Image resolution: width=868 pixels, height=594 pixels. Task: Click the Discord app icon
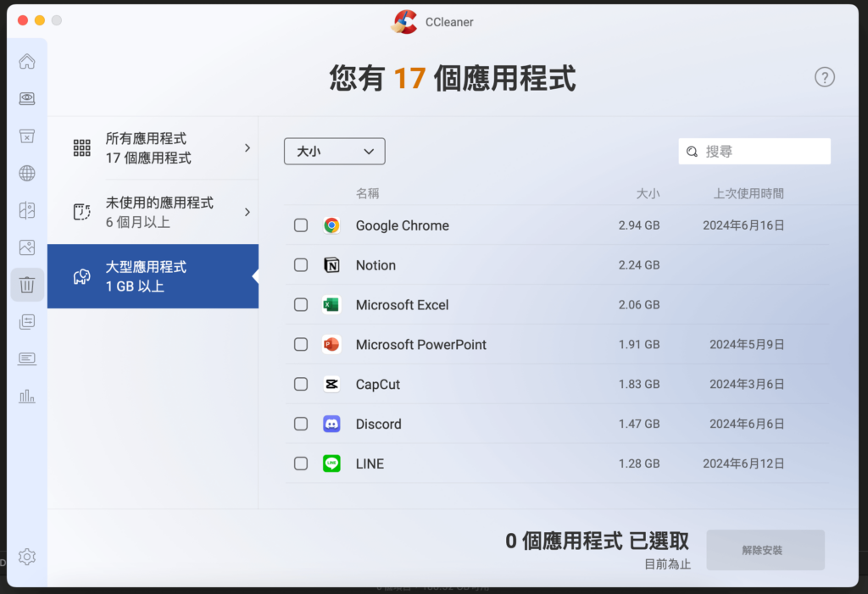pos(331,424)
